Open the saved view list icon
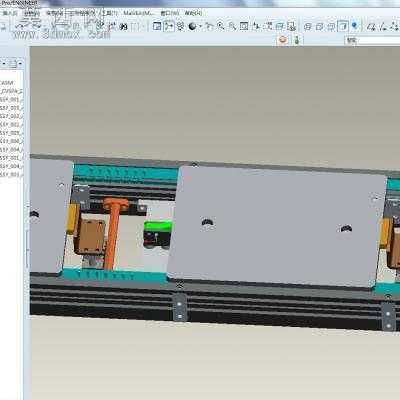This screenshot has height=400, width=400. click(x=268, y=26)
